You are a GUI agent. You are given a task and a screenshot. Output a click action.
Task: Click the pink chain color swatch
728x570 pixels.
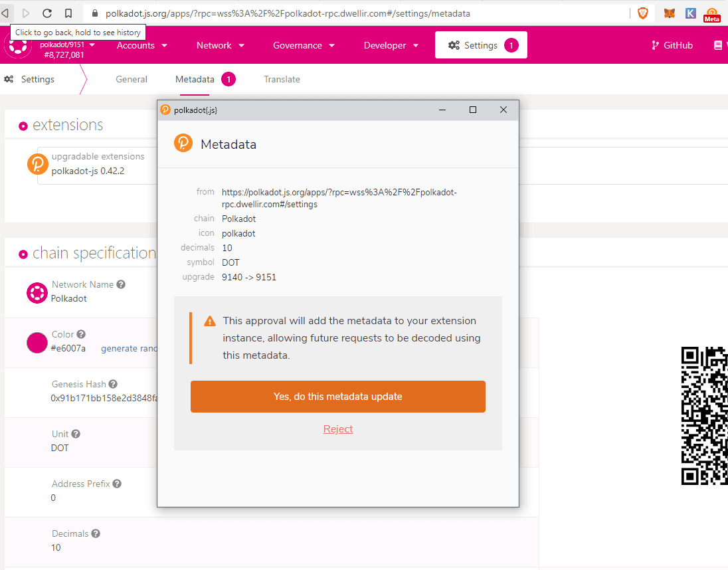pyautogui.click(x=37, y=342)
